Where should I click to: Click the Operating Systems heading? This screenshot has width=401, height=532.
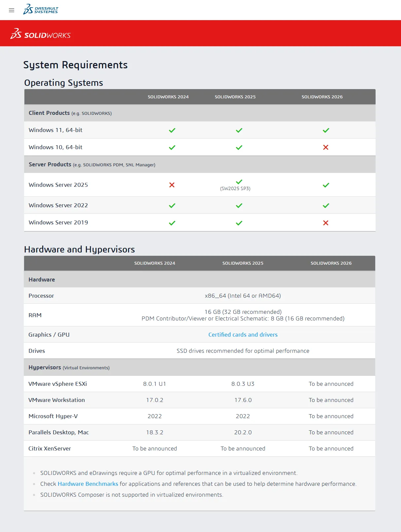[64, 83]
